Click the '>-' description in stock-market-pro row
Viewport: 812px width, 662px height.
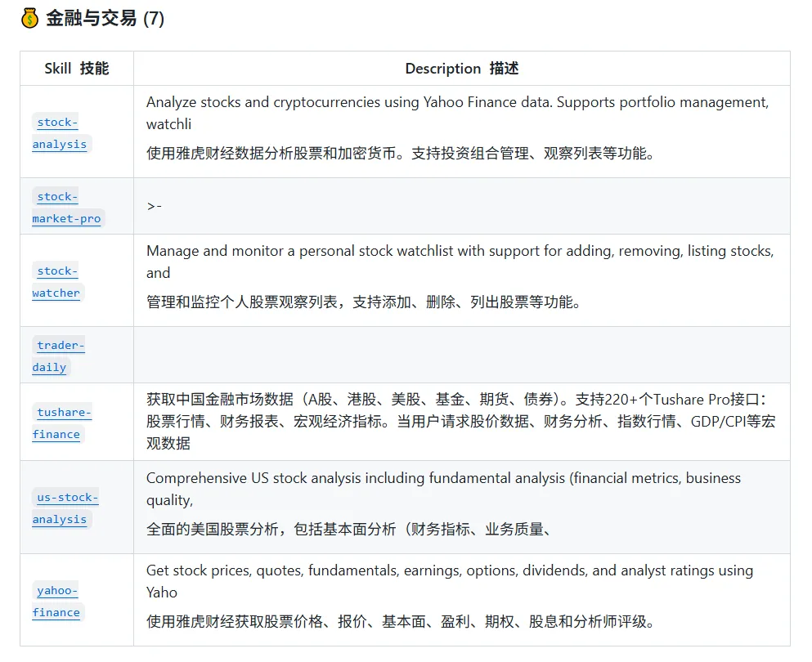155,206
